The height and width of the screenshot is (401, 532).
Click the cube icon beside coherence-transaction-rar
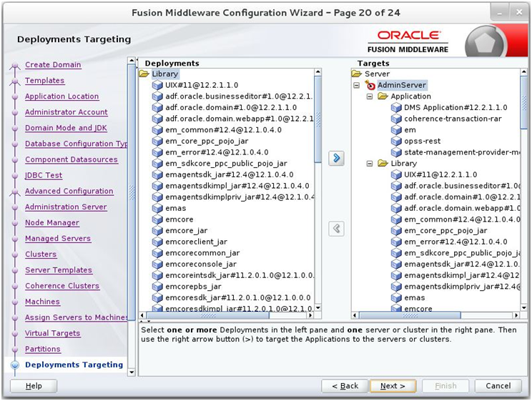pyautogui.click(x=396, y=119)
